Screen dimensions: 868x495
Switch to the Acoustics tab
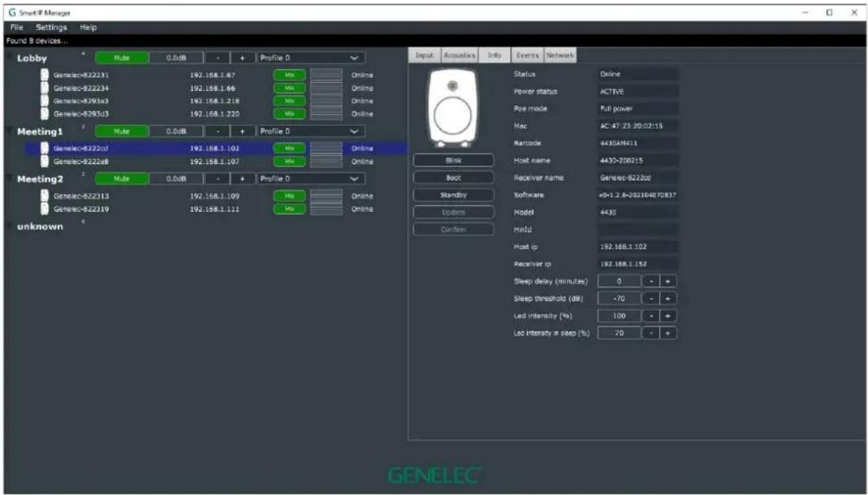[x=459, y=55]
